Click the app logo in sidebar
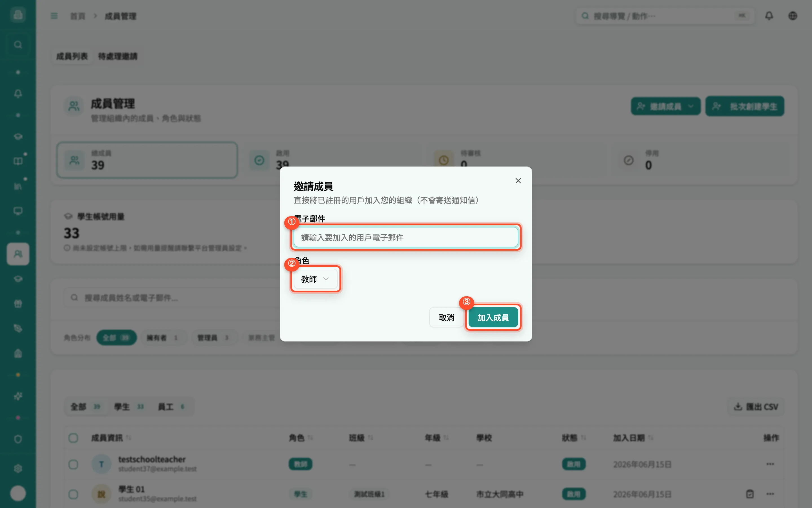Viewport: 812px width, 508px height. [x=18, y=15]
